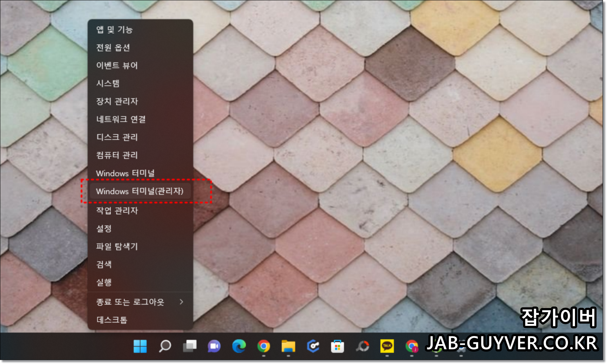Viewport: 607px width, 364px height.
Task: Open 전원 옵션 from the menu
Action: [140, 48]
